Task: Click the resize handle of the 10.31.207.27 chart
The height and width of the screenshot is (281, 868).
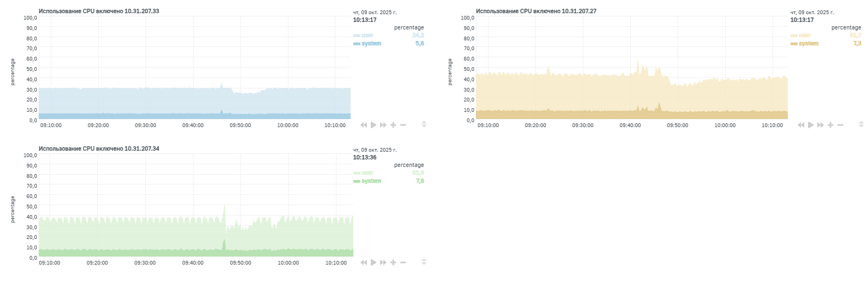Action: [x=861, y=125]
